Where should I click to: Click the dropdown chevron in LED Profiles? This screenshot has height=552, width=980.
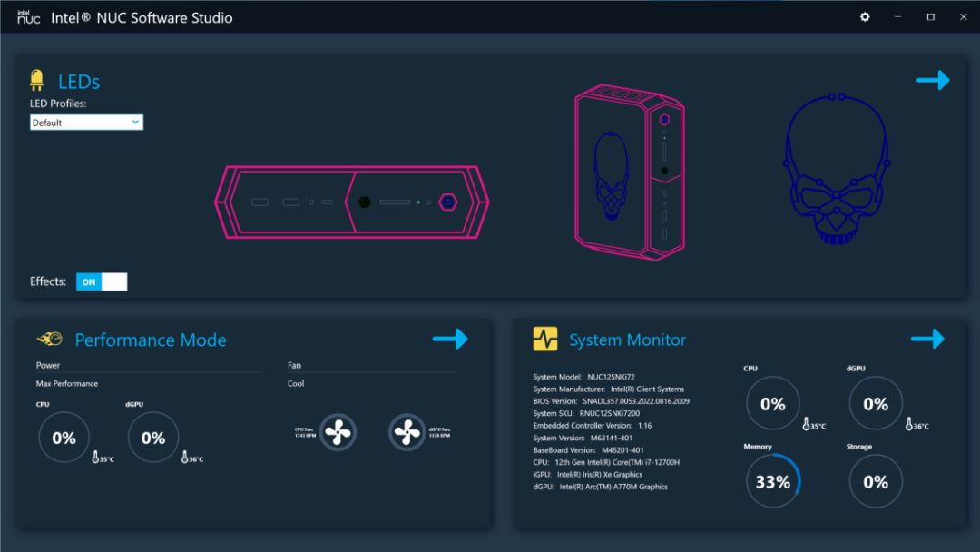[135, 123]
